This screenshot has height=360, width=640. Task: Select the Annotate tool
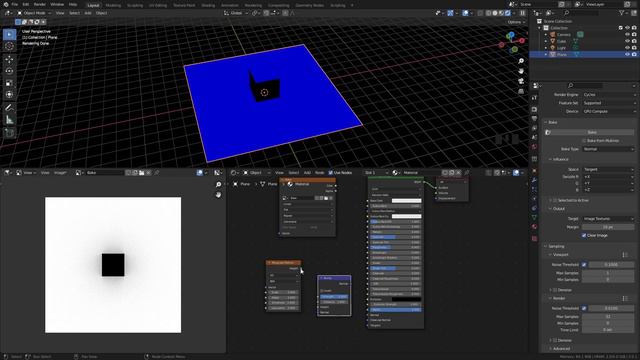coord(9,108)
